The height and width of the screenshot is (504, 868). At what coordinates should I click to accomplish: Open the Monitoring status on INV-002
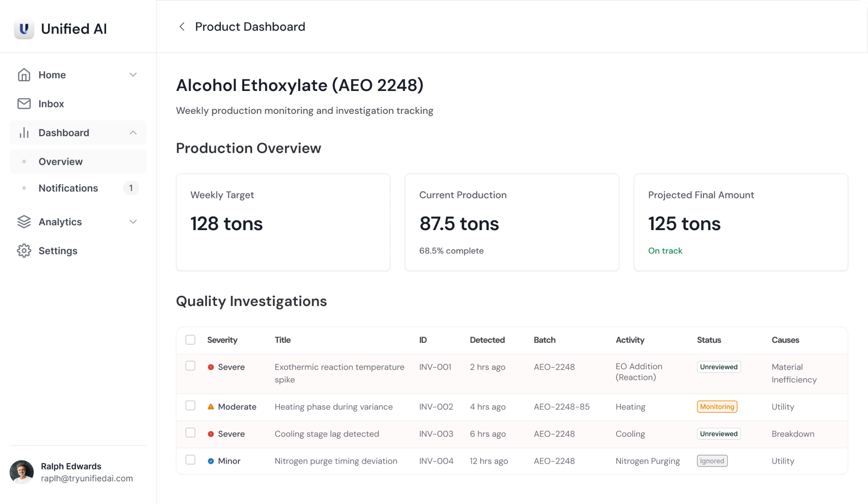click(x=717, y=406)
